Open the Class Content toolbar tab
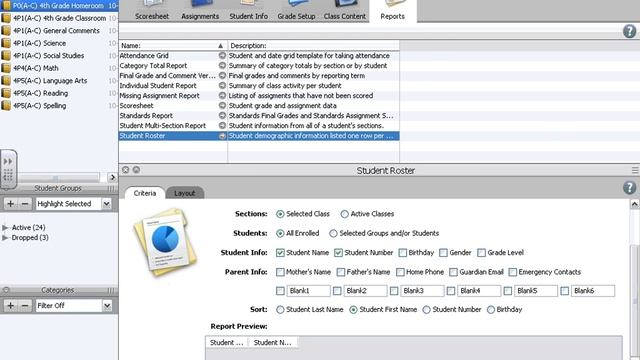Viewport: 640px width, 360px height. 345,11
